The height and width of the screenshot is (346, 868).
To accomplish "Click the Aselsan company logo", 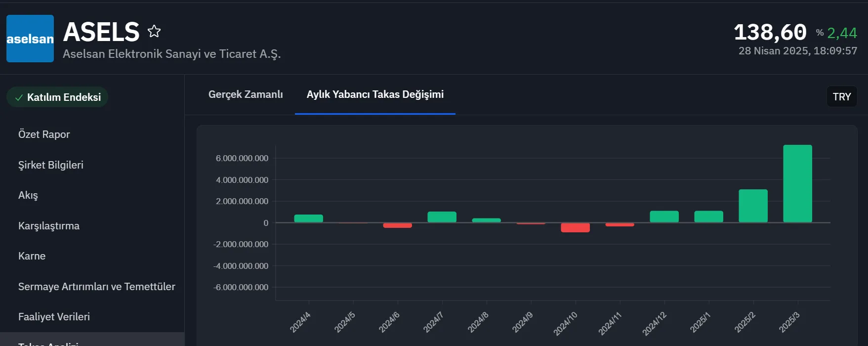I will coord(30,39).
